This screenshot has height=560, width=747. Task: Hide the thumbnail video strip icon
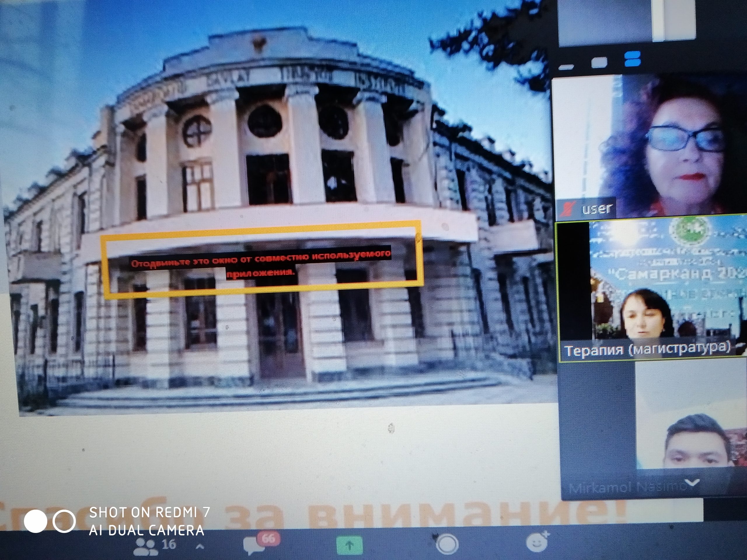pos(566,66)
